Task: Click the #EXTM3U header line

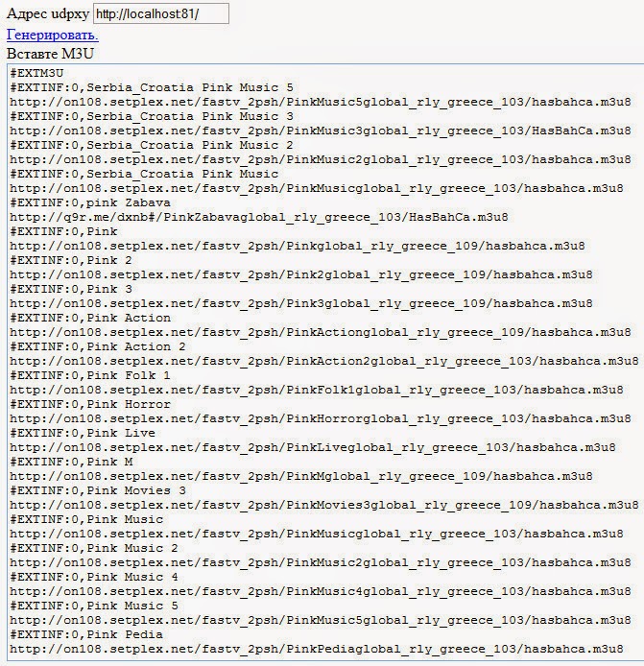Action: point(37,73)
